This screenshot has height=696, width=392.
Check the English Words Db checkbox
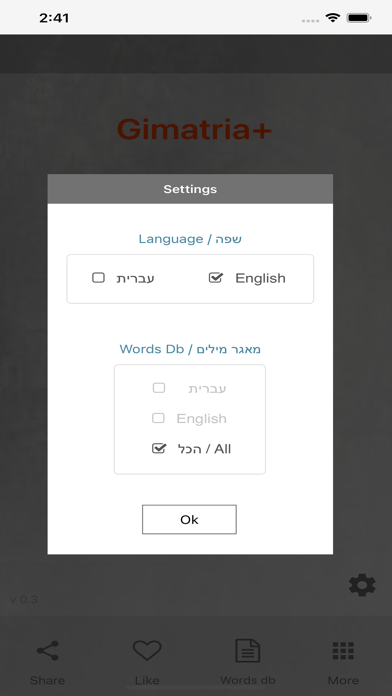click(158, 418)
